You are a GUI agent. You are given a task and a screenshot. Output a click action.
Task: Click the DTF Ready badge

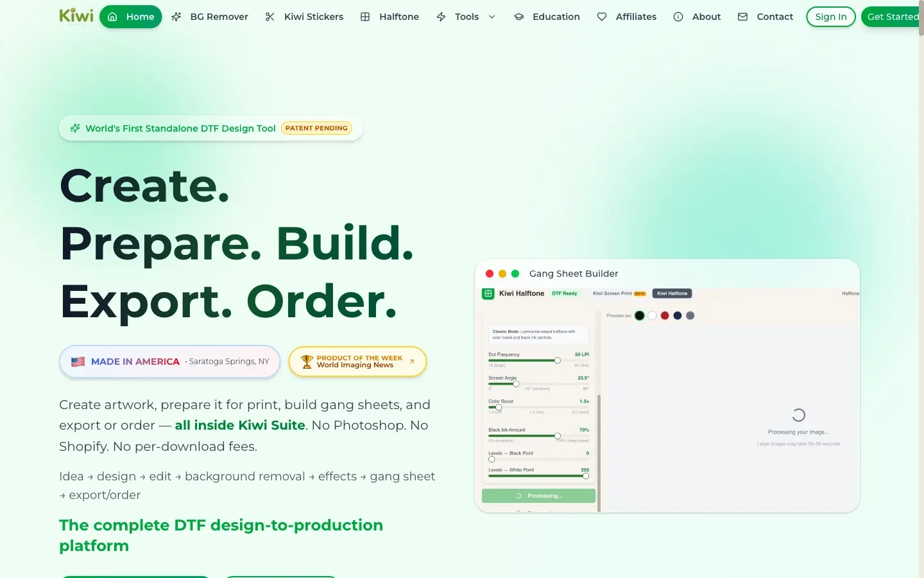(565, 293)
